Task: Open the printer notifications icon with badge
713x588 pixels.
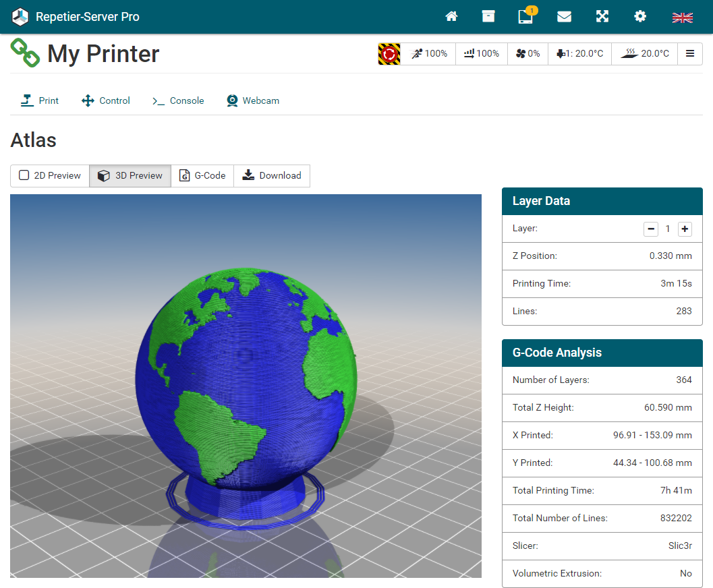Action: click(525, 17)
